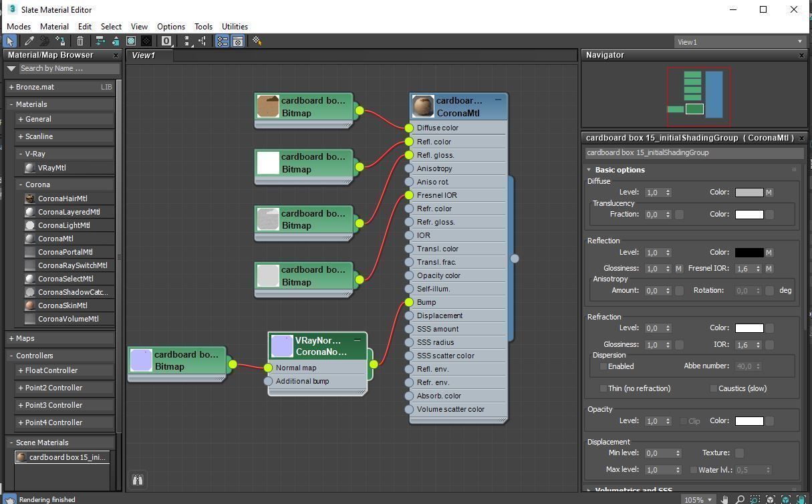Expand the Scanline group
Image resolution: width=812 pixels, height=504 pixels.
coord(21,136)
